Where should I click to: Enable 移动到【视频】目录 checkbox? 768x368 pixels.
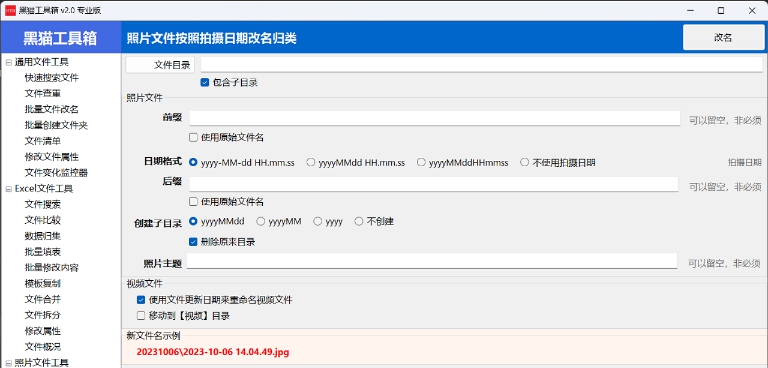point(141,316)
